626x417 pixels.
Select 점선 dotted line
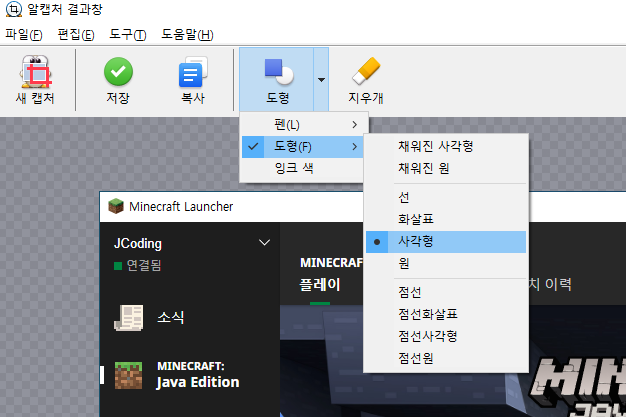446,292
